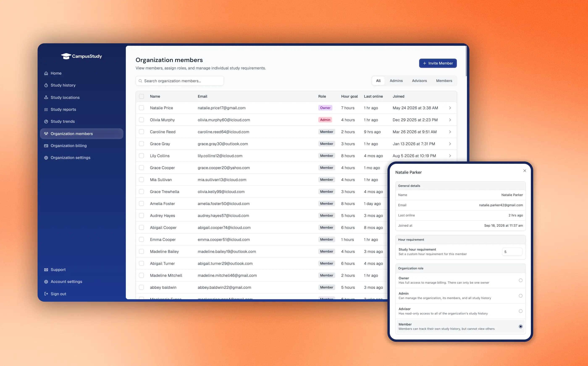Click Sign out in the sidebar
Screen dimensions: 588x366
pyautogui.click(x=82, y=294)
